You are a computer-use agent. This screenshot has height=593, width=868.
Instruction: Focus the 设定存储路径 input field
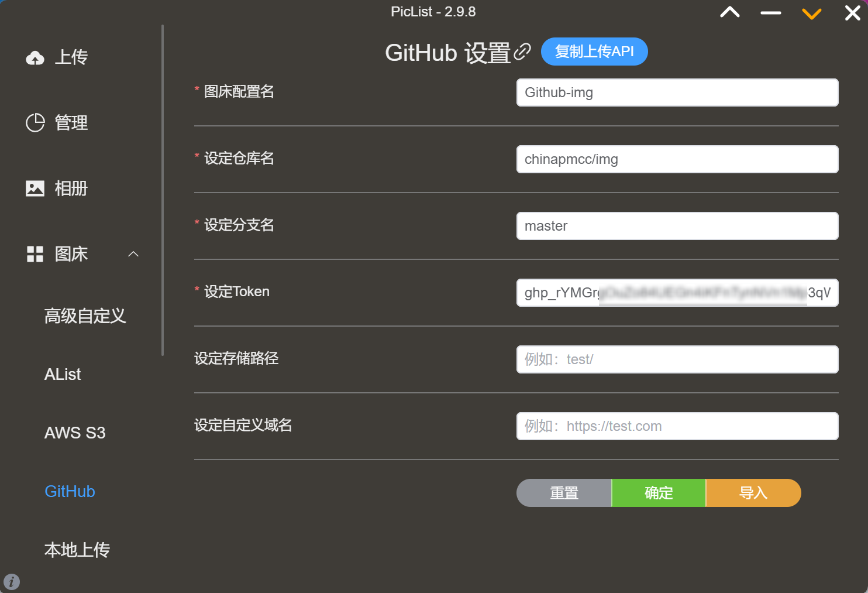coord(677,359)
